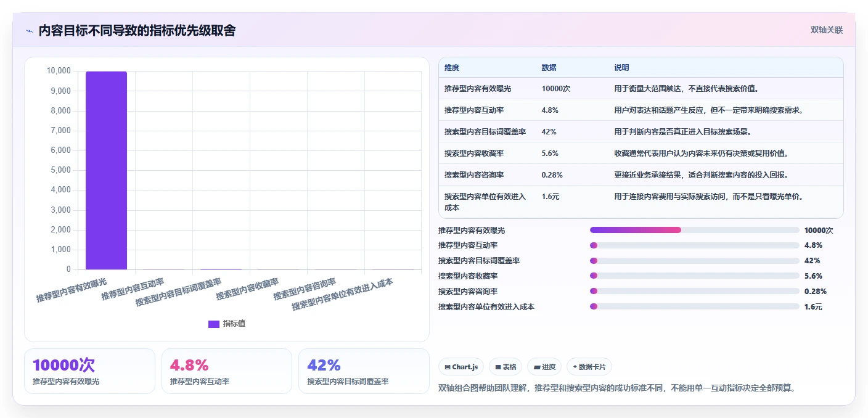Open the 42% 搜索型内容目标词覆盖率 data card

pyautogui.click(x=364, y=371)
